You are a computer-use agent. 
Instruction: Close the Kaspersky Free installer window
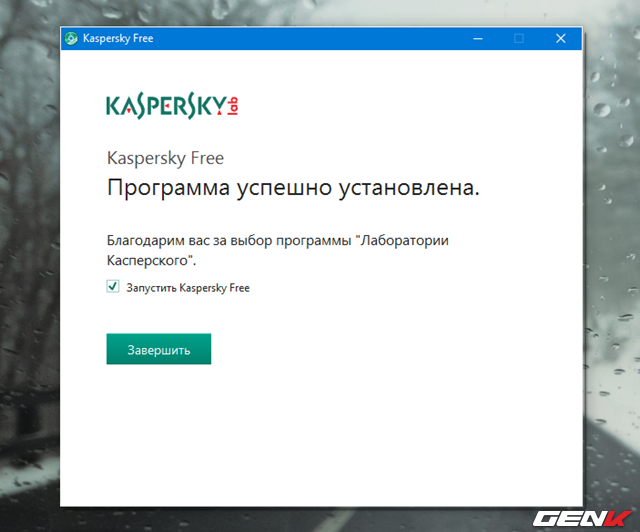[x=560, y=39]
